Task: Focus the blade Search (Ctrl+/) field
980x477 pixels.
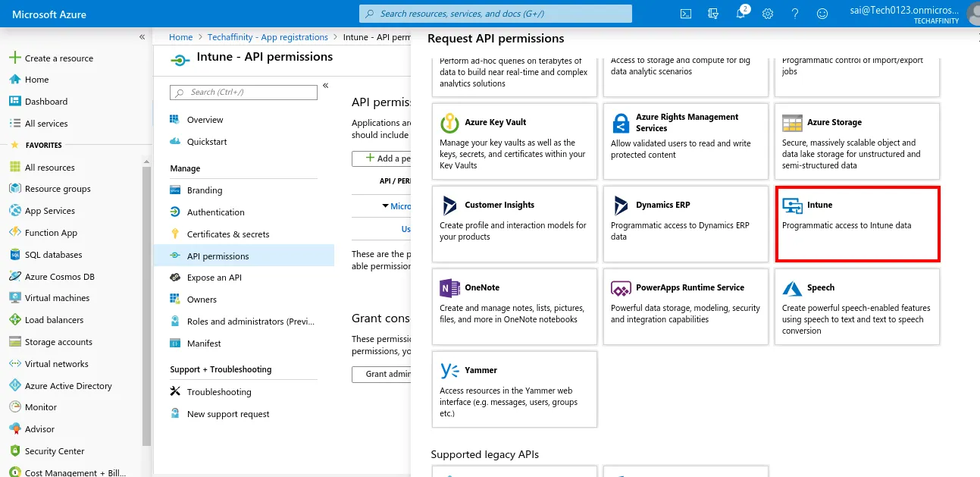Action: coord(243,92)
